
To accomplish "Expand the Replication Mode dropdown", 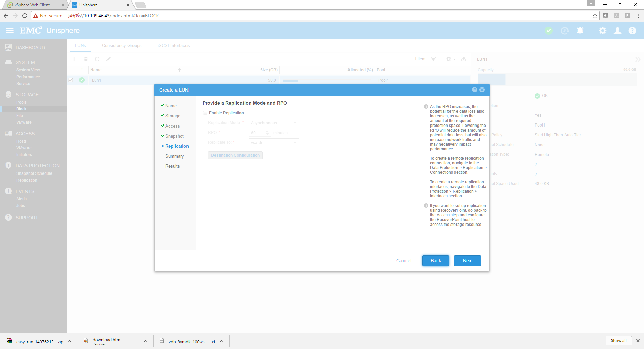I will point(273,123).
